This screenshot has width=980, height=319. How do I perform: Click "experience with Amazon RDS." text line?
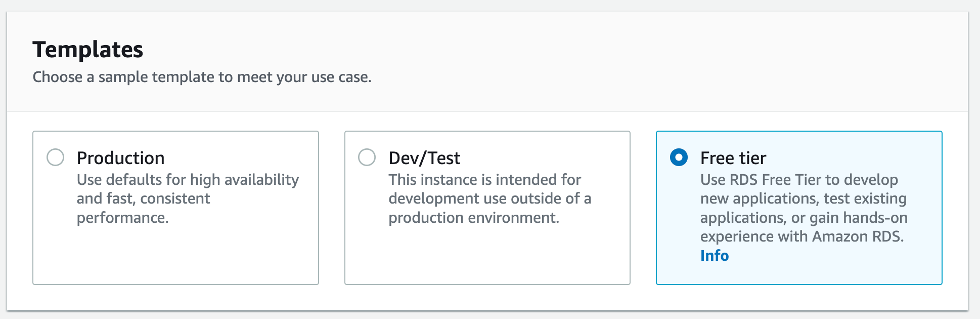coord(801,236)
